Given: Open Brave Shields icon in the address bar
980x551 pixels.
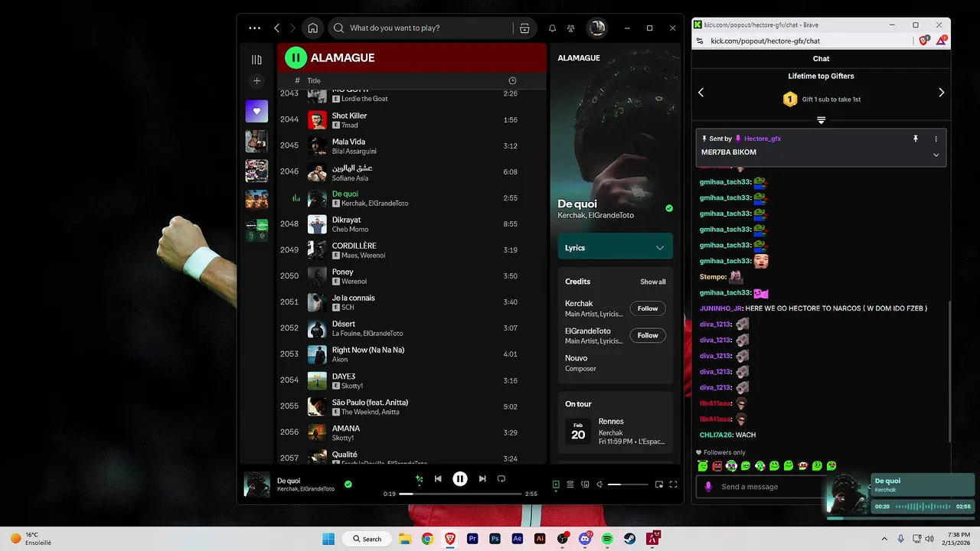Looking at the screenshot, I should click(924, 41).
